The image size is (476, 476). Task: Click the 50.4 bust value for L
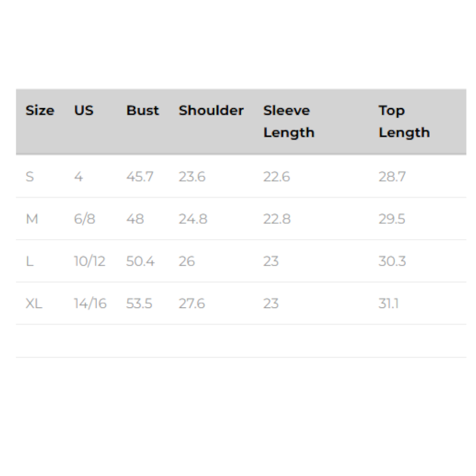tap(140, 261)
